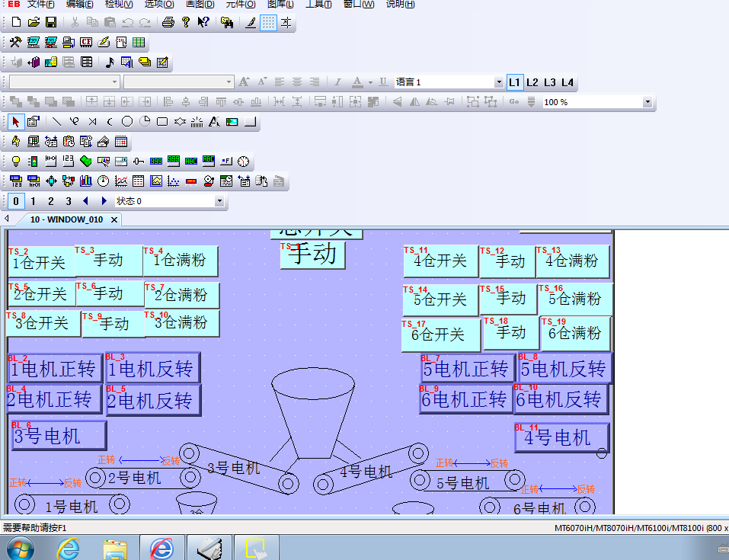Click the 1电机正转 button on canvas
729x560 pixels.
click(53, 370)
